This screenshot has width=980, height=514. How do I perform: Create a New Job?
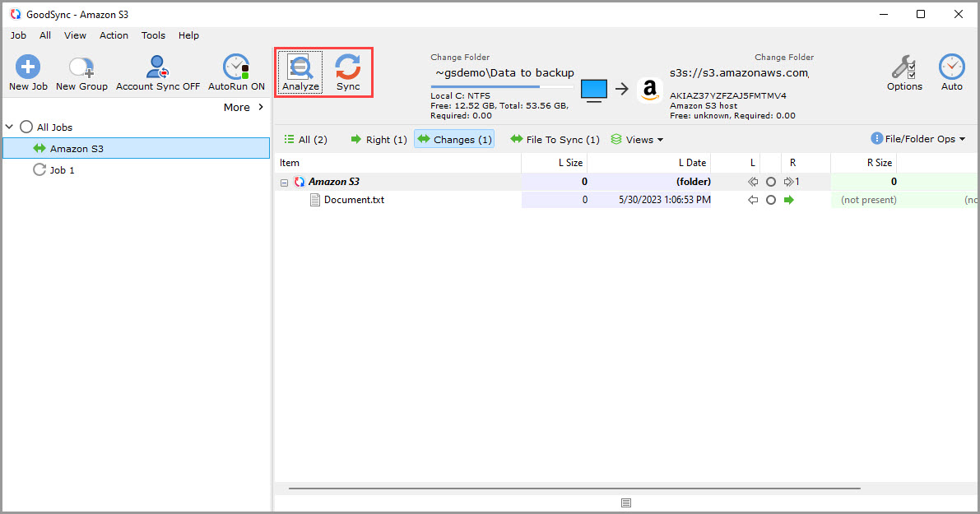[x=28, y=67]
